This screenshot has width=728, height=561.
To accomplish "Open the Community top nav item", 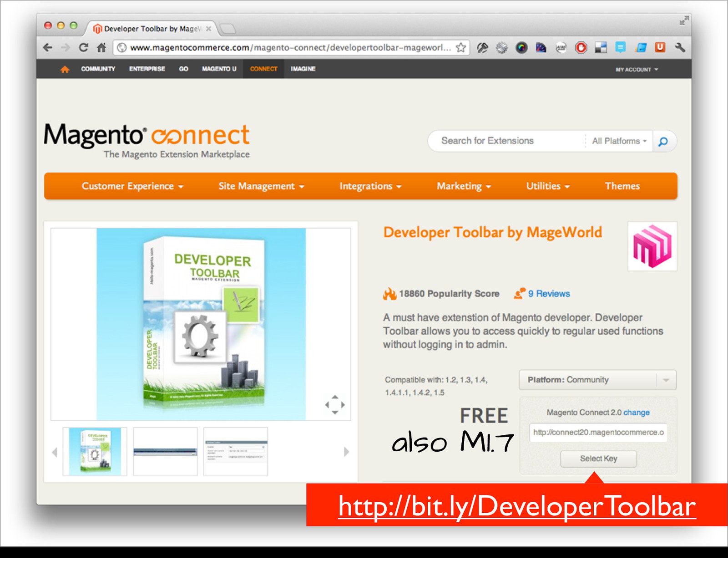I will click(98, 69).
